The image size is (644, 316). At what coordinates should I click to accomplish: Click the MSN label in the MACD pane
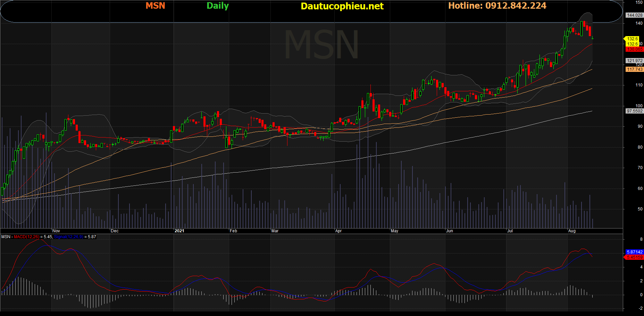coord(6,237)
